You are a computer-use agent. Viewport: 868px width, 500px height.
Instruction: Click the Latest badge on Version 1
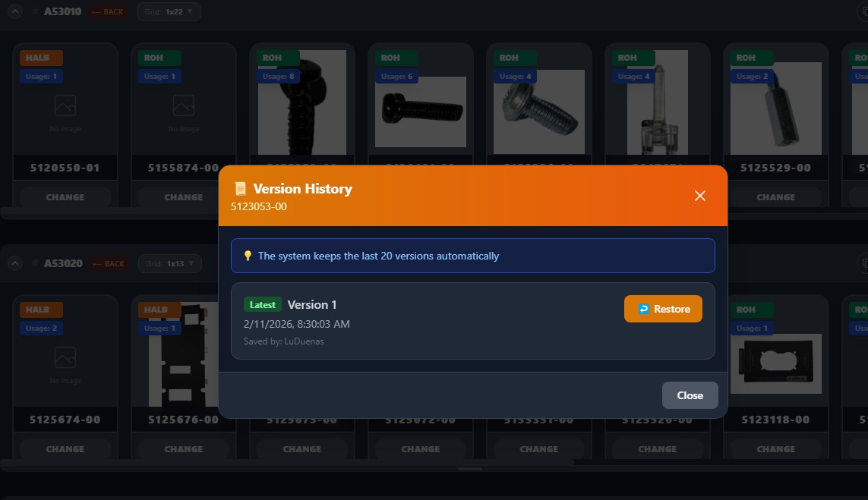[263, 305]
